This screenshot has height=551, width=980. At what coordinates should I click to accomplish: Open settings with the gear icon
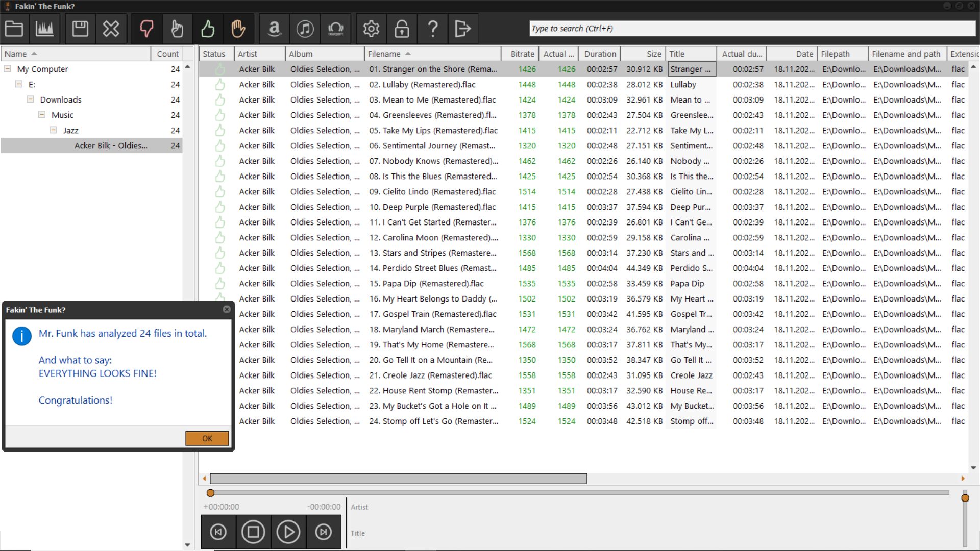[x=371, y=29]
